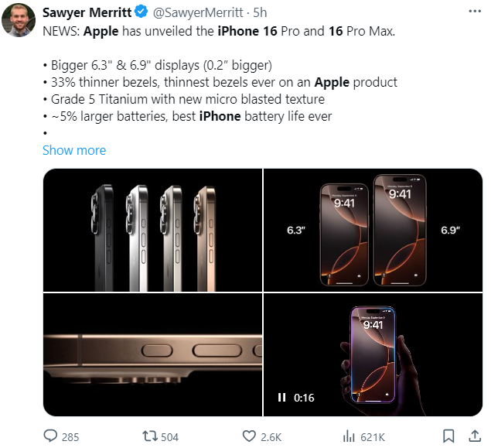491x448 pixels.
Task: Open the four titanium colors image
Action: (152, 229)
